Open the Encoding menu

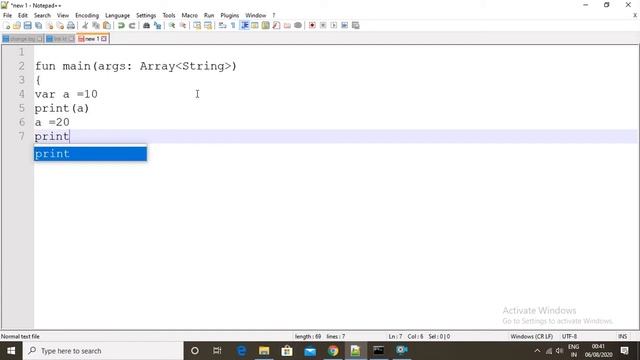(x=87, y=15)
